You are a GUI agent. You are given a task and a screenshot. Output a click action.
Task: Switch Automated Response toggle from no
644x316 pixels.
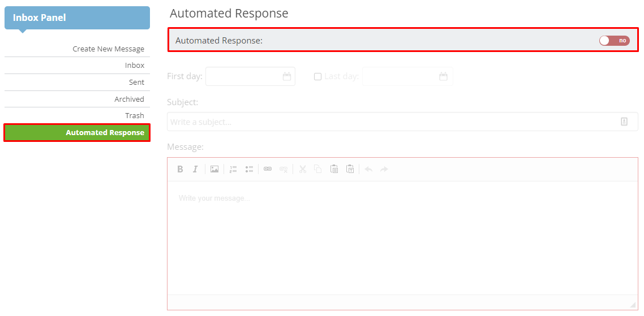coord(615,40)
